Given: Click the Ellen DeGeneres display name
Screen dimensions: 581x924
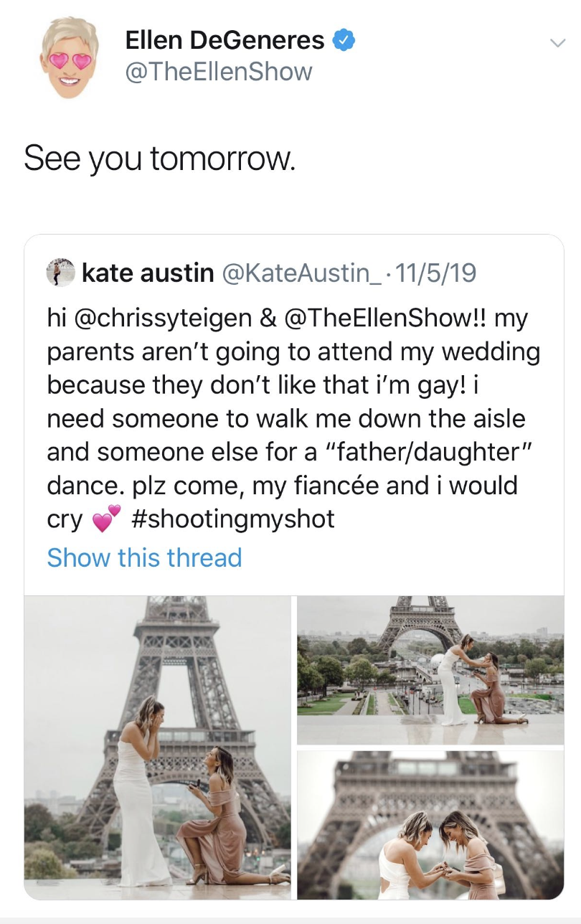Looking at the screenshot, I should click(x=225, y=40).
